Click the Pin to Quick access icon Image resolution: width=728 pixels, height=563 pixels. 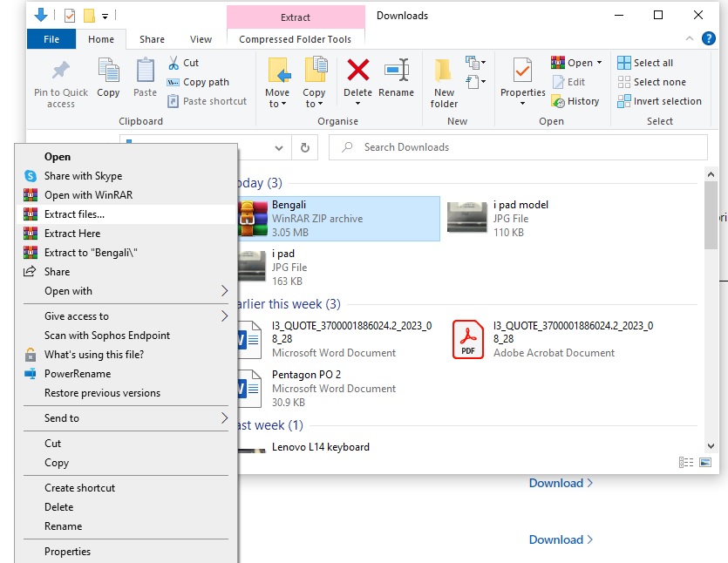(60, 71)
